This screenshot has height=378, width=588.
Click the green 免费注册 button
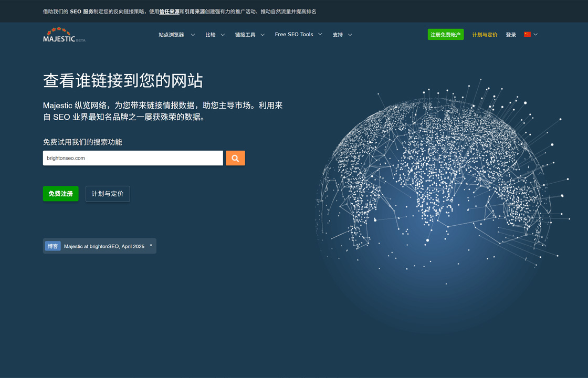click(61, 194)
